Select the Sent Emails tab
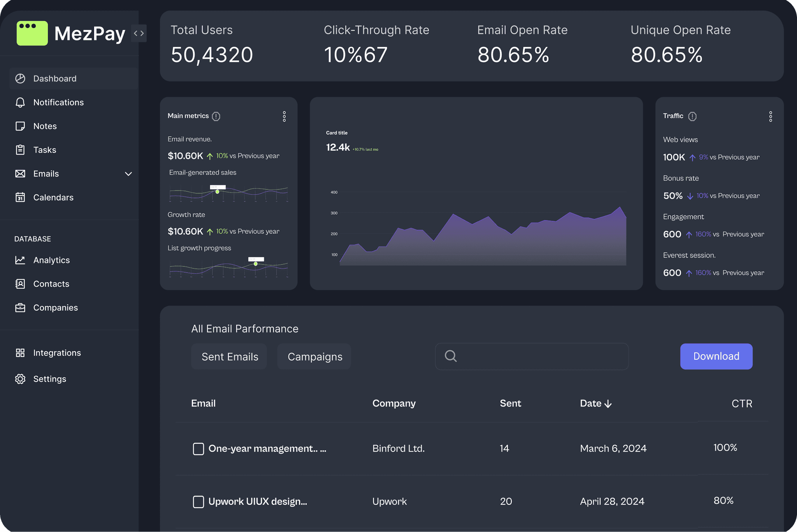Image resolution: width=797 pixels, height=532 pixels. [x=229, y=356]
